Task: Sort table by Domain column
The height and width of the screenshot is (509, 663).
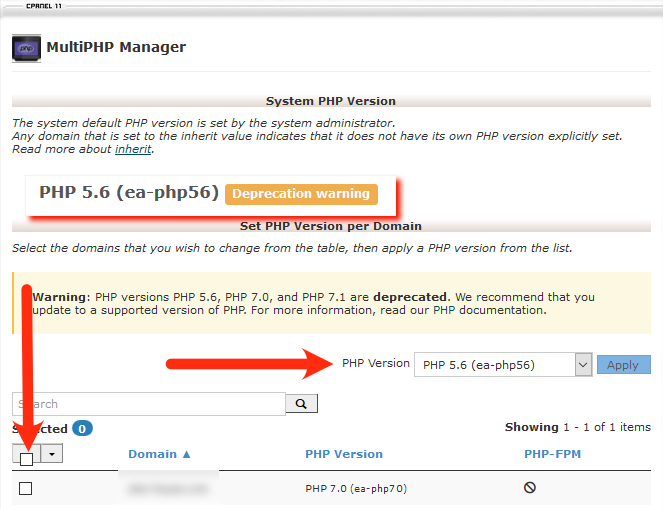Action: [159, 454]
